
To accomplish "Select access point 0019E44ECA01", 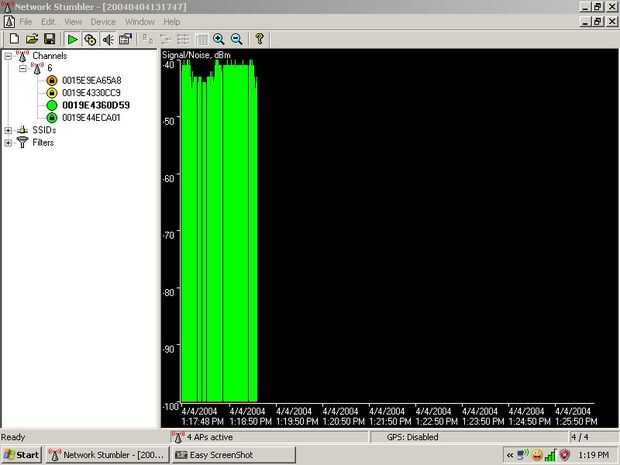I will click(x=91, y=118).
